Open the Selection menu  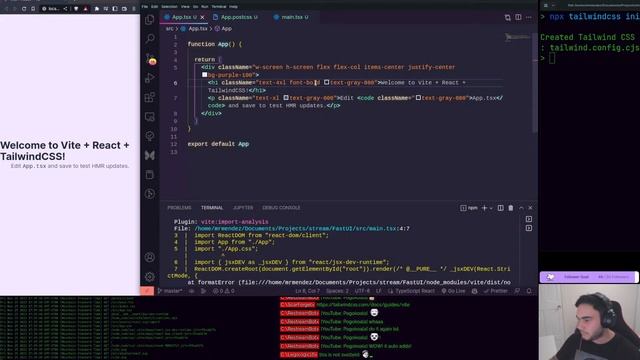[169, 7]
